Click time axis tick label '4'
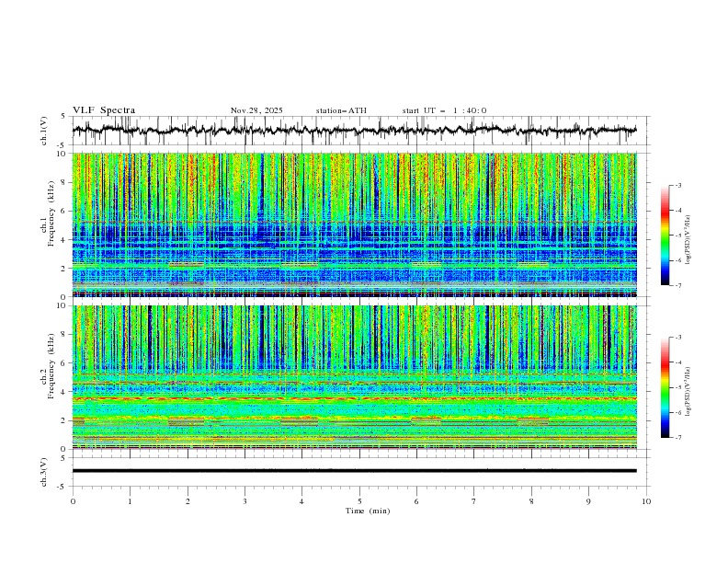The height and width of the screenshot is (563, 728). (x=301, y=501)
